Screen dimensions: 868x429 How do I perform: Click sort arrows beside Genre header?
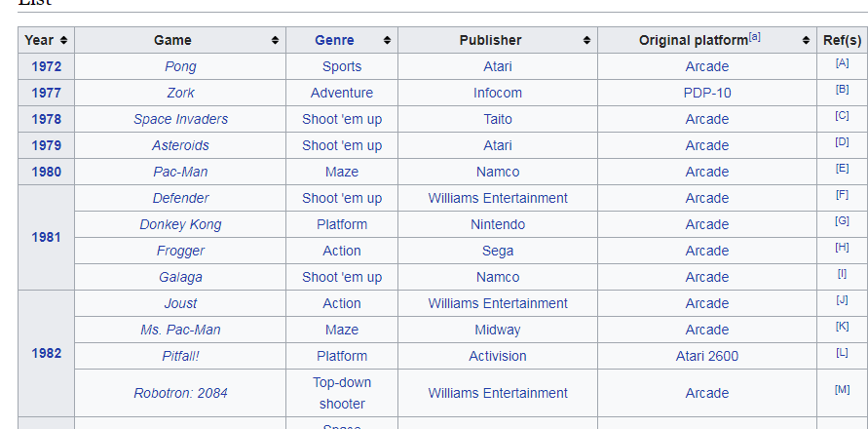pos(387,40)
